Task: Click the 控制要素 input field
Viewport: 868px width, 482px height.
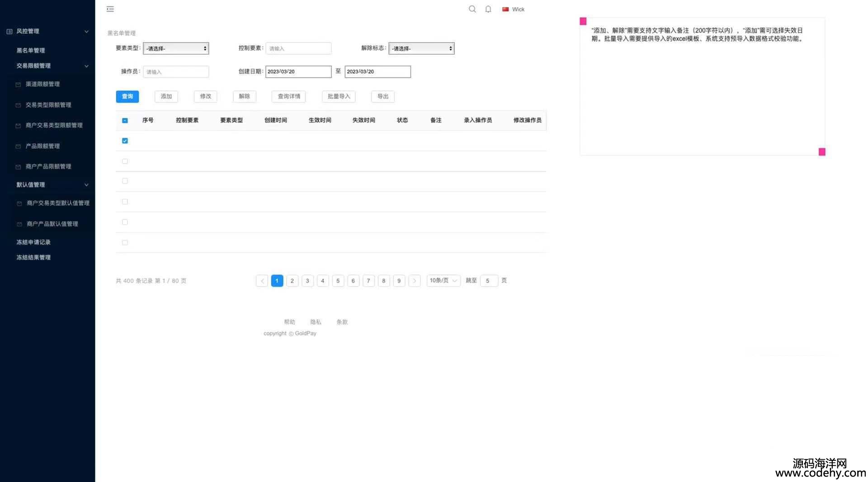Action: (298, 48)
